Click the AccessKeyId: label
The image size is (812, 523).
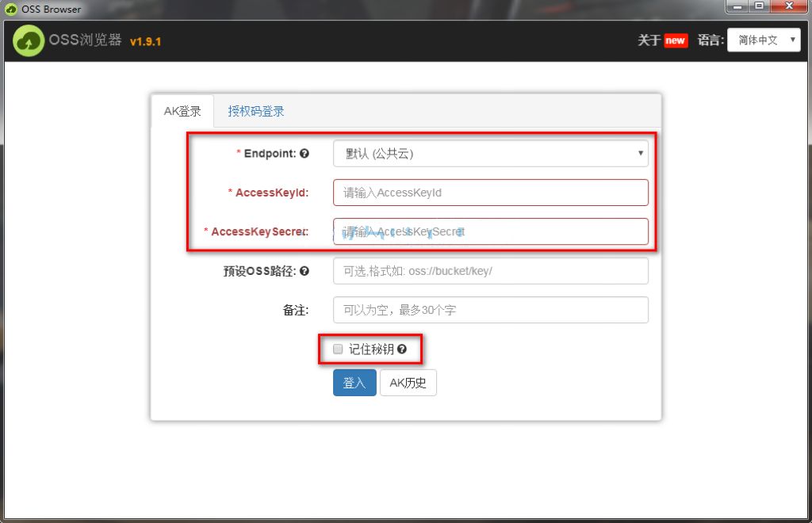point(272,193)
